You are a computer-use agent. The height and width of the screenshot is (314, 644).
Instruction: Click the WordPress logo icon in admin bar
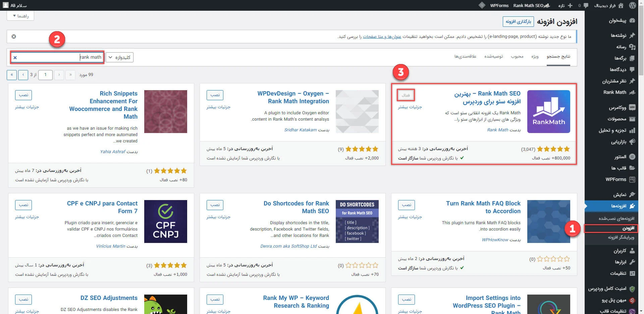pyautogui.click(x=633, y=5)
